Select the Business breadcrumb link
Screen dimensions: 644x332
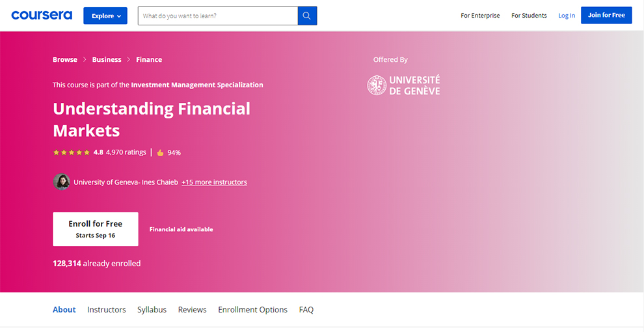click(107, 59)
